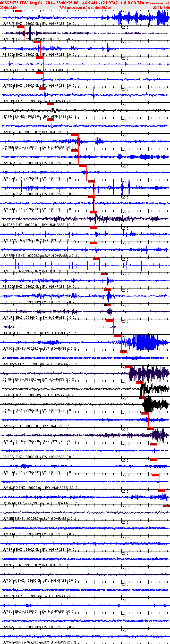Click the RMS noise scaling note
The width and height of the screenshot is (170, 644).
point(85,8)
